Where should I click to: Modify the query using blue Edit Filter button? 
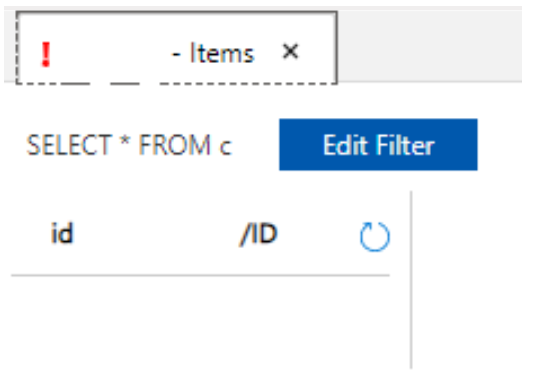pyautogui.click(x=378, y=144)
